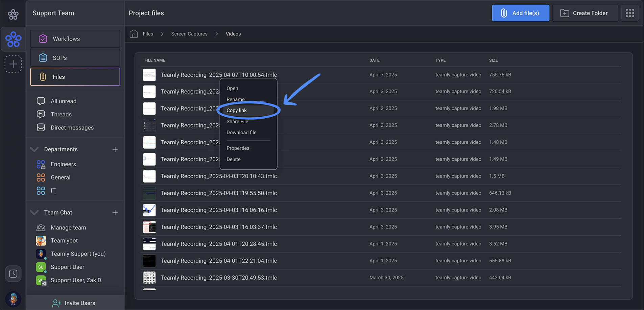Image resolution: width=644 pixels, height=310 pixels.
Task: Click thumbnail of Recording_2025-04-03T16:06:16 file
Action: click(149, 210)
